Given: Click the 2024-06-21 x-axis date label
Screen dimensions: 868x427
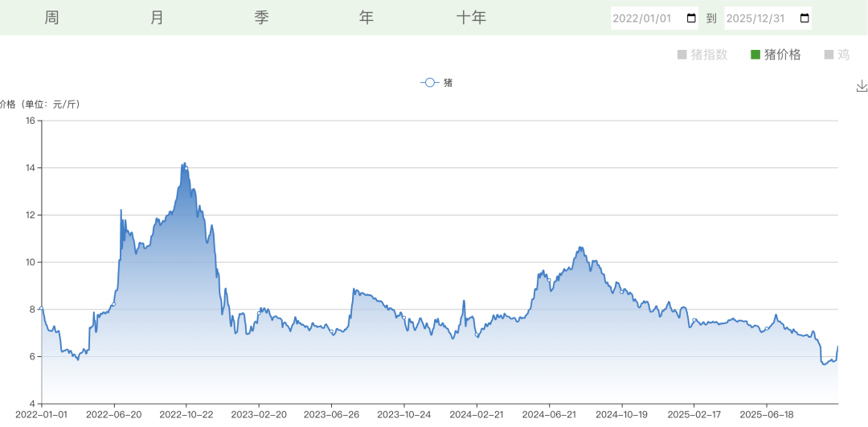Looking at the screenshot, I should 549,414.
